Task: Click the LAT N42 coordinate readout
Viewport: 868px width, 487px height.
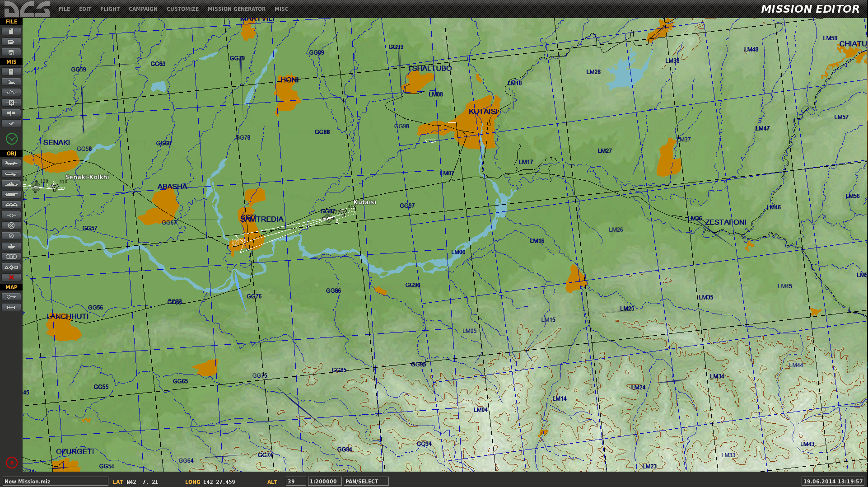Action: [135, 482]
